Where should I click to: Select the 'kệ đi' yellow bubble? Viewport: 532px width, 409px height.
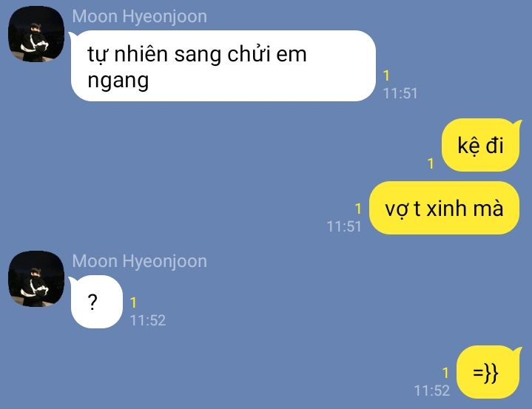(x=481, y=145)
